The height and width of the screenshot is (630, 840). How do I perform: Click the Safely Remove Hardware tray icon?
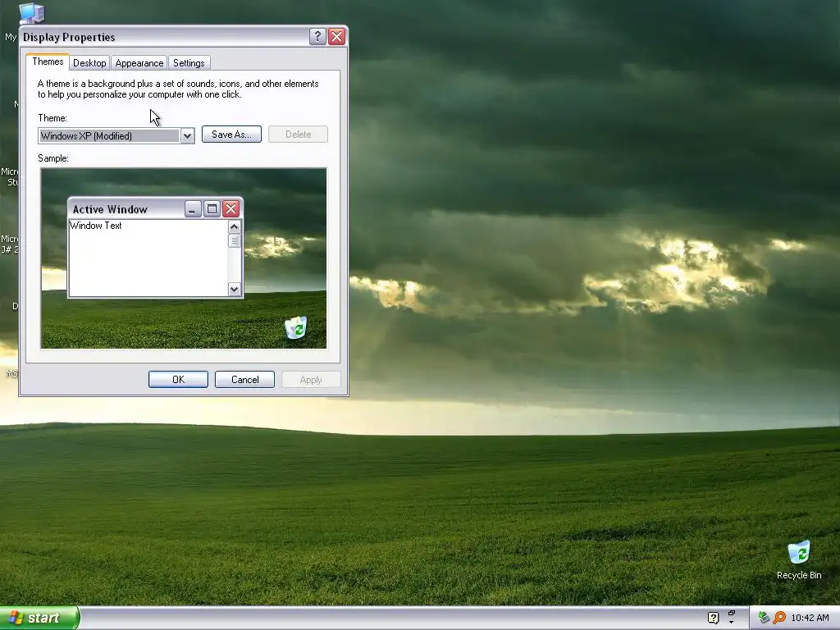764,618
